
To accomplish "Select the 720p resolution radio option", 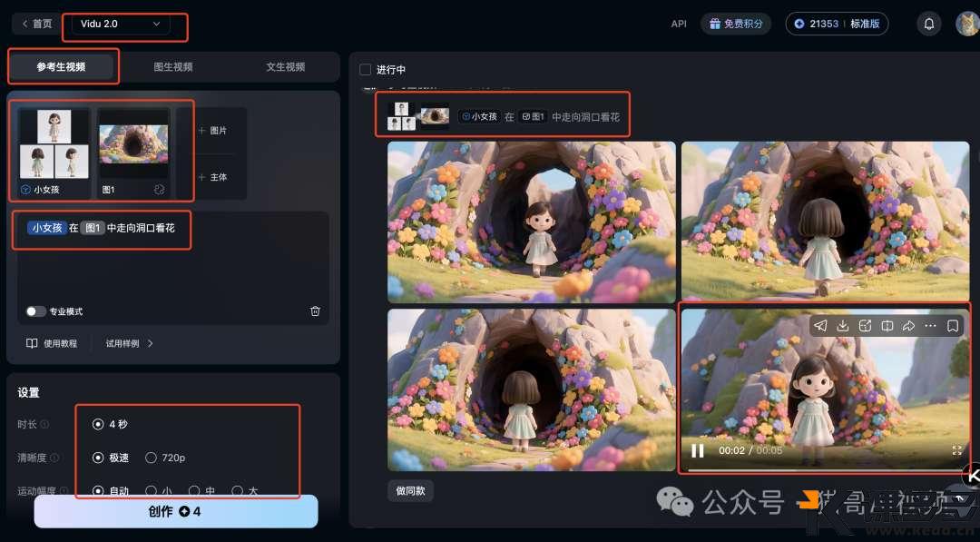I will (x=151, y=458).
